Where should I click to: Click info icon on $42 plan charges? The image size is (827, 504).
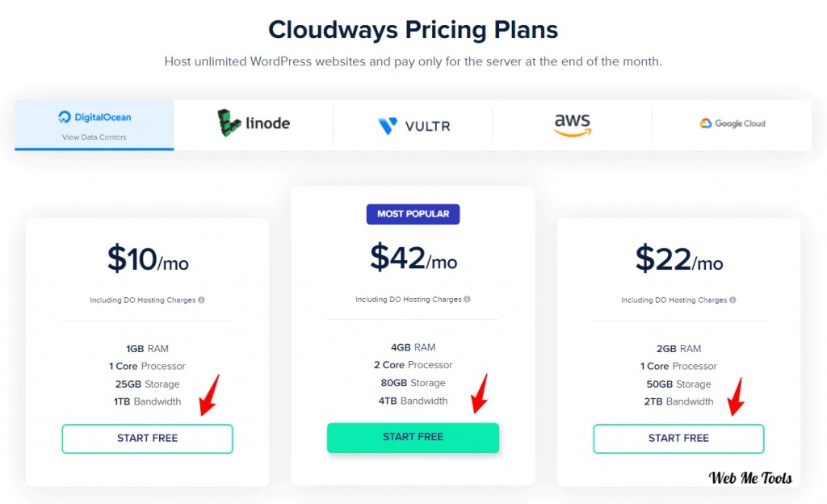click(468, 299)
